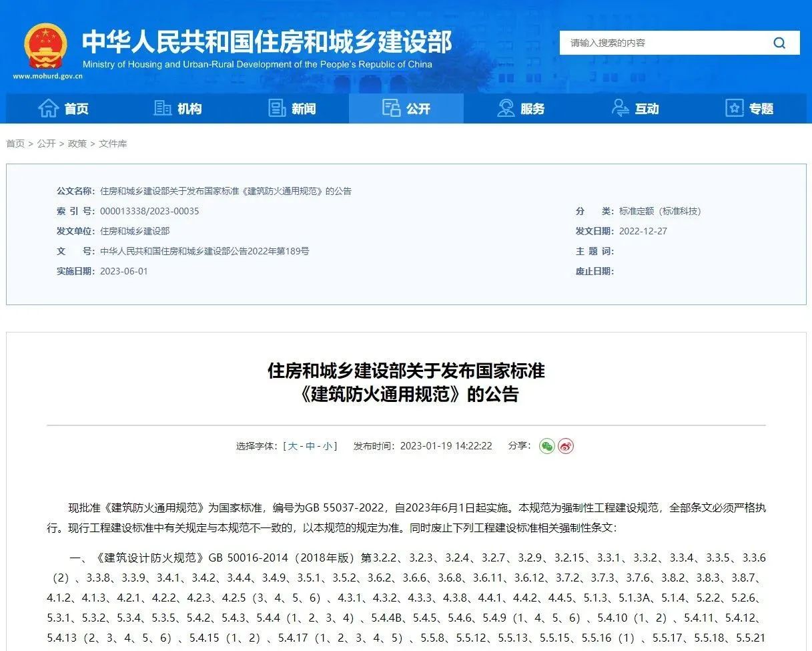Image resolution: width=812 pixels, height=651 pixels.
Task: Set font size to 大
Action: coord(294,446)
